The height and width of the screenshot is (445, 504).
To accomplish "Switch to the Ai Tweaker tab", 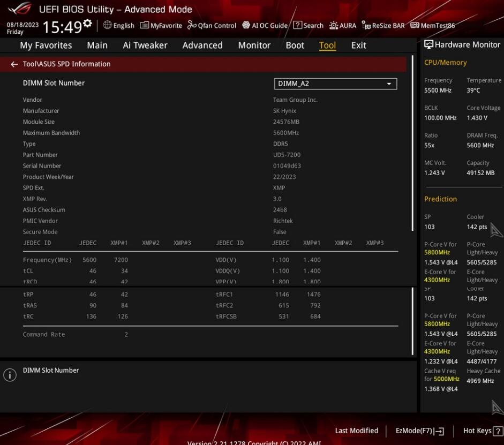I will [x=145, y=46].
